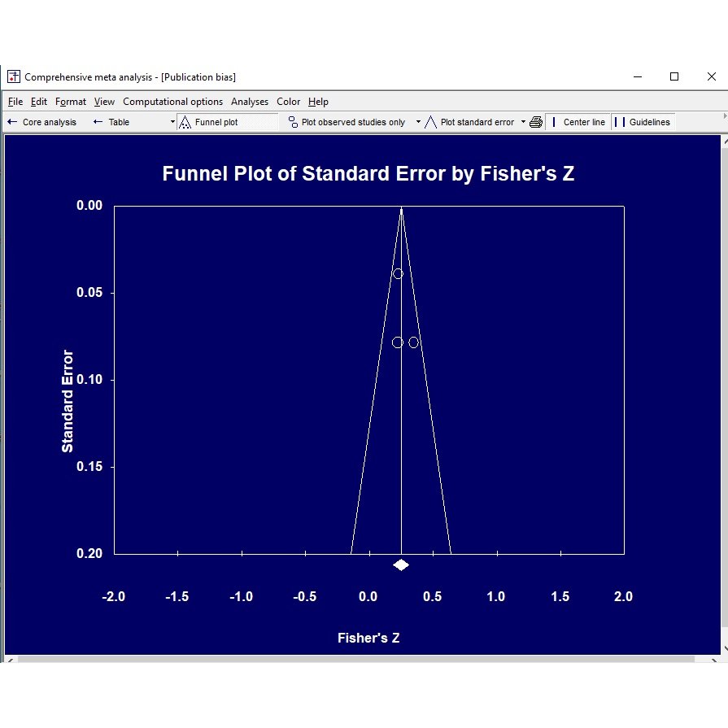Viewport: 728px width, 728px height.
Task: Click the Standard Error axis label
Action: pos(68,401)
